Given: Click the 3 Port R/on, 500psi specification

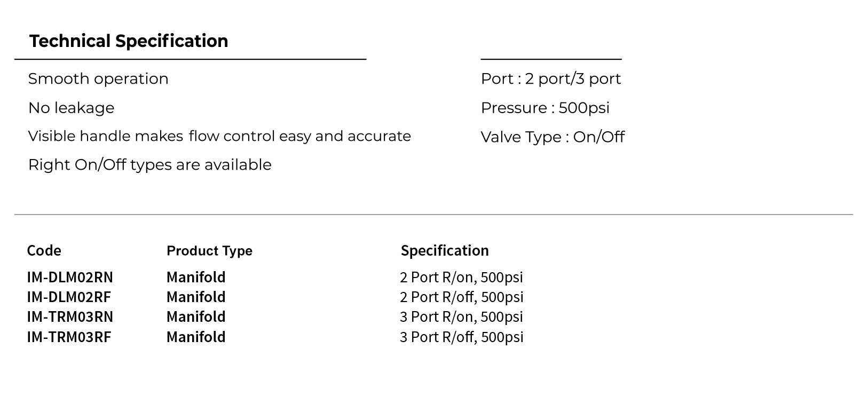Looking at the screenshot, I should pyautogui.click(x=461, y=317).
